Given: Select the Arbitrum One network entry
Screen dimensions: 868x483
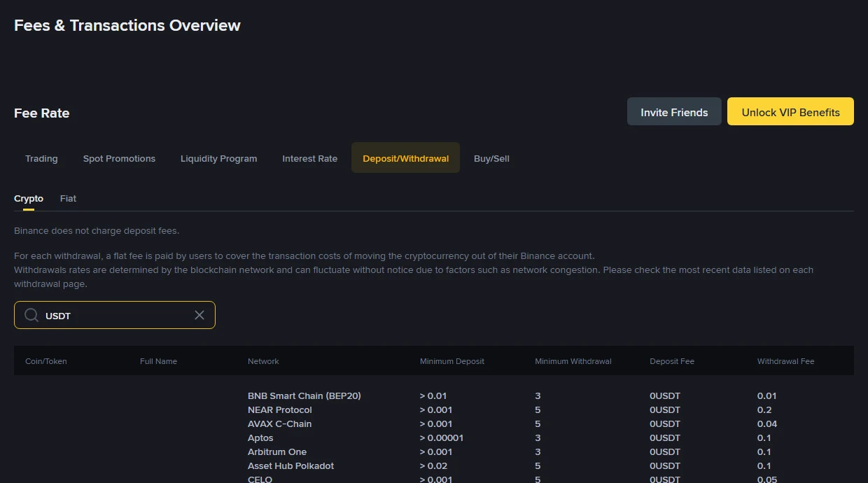Looking at the screenshot, I should coord(277,451).
